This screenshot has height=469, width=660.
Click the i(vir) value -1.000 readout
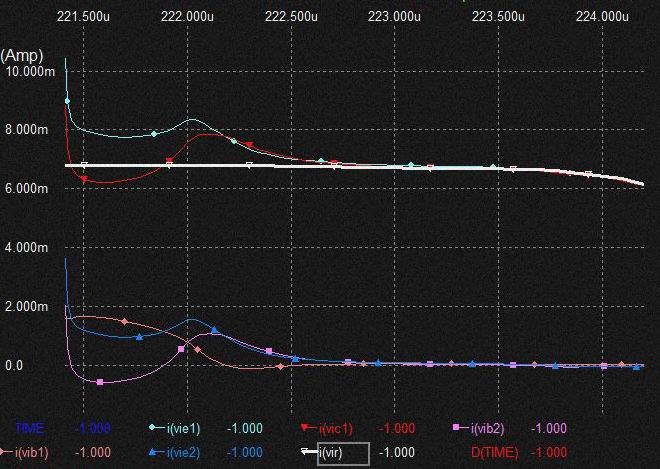coord(397,453)
